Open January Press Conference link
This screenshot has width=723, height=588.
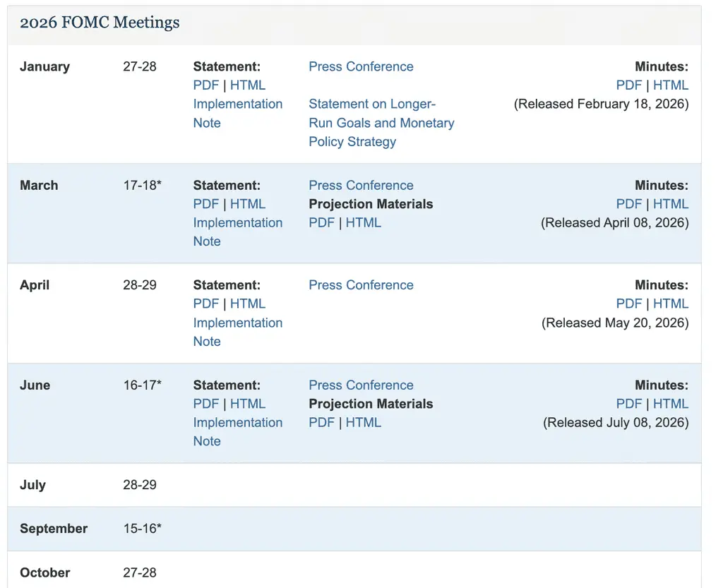[361, 66]
